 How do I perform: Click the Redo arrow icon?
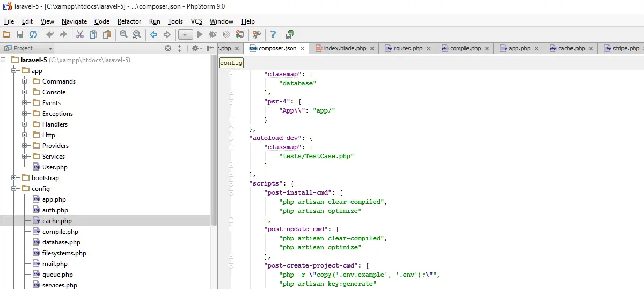pyautogui.click(x=63, y=34)
